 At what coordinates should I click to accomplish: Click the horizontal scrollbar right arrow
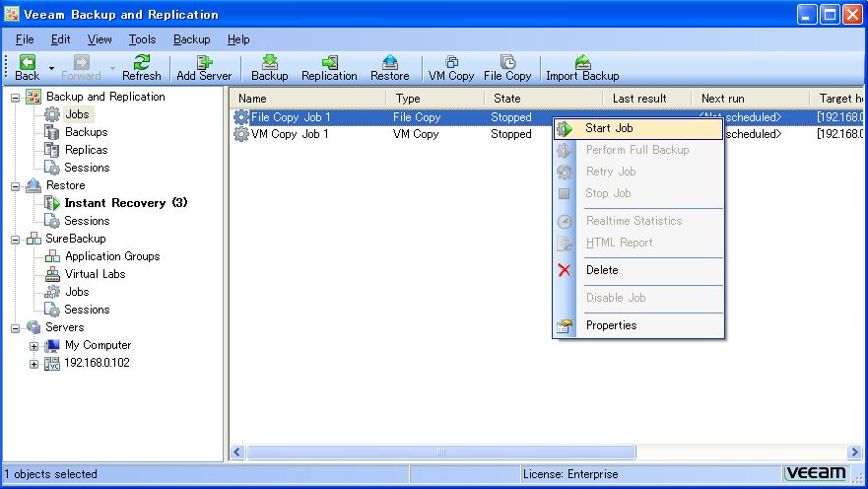854,453
